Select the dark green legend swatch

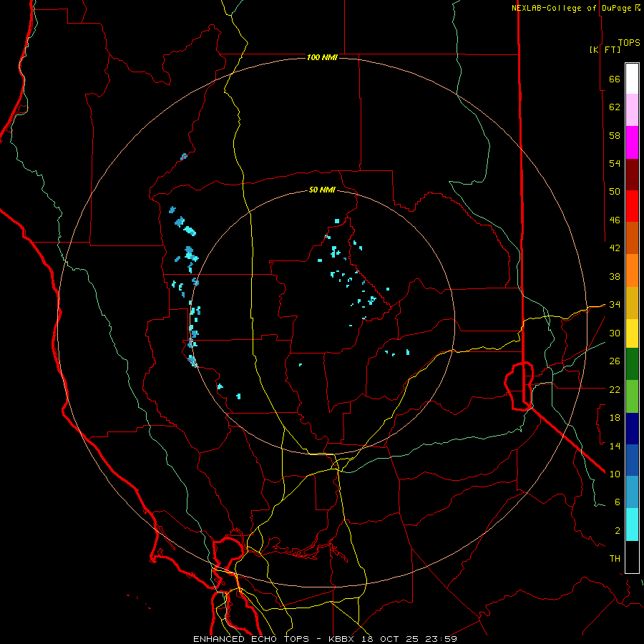point(632,364)
